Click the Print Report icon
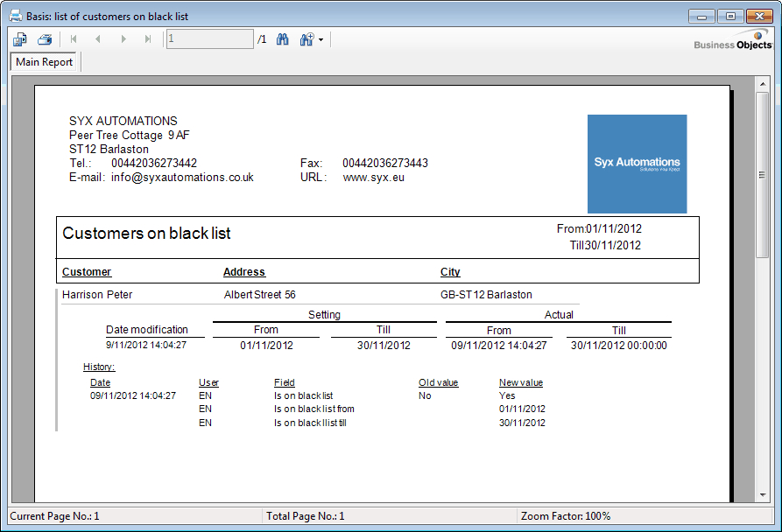This screenshot has width=782, height=532. (x=45, y=39)
